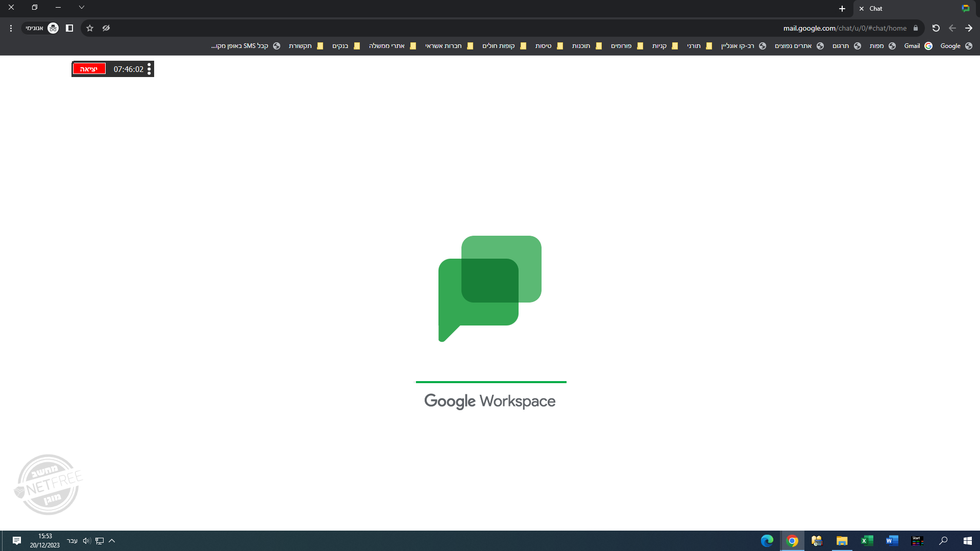Launch Word from the taskbar

coord(892,541)
